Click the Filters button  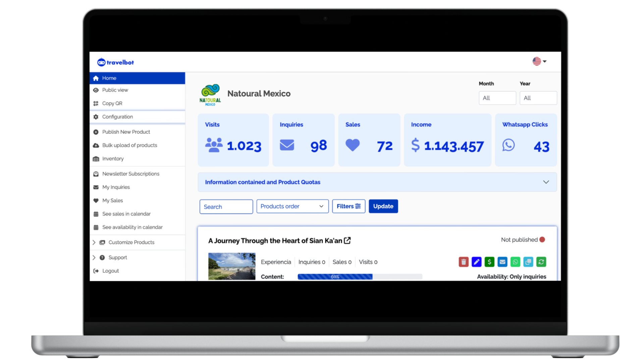348,206
